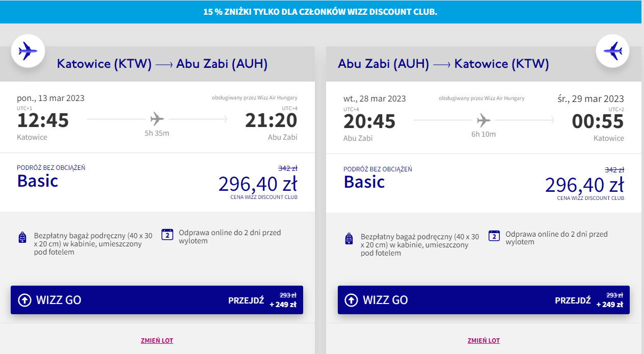Click the backpack icon in return flight card

click(x=349, y=238)
